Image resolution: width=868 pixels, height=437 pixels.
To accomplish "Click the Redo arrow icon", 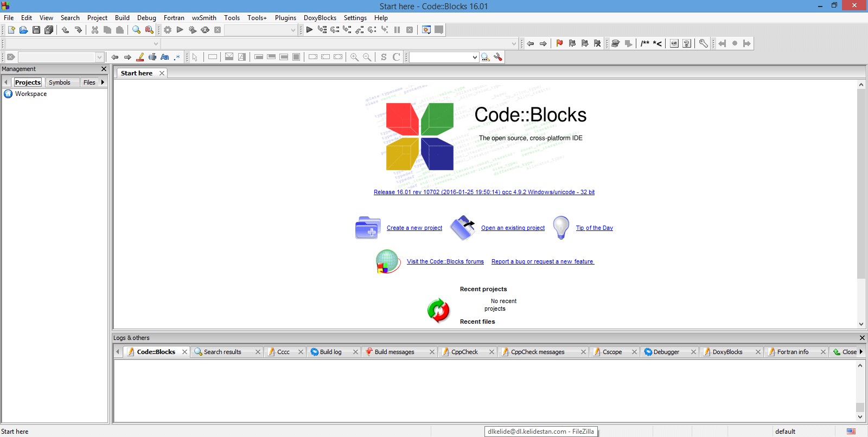I will pyautogui.click(x=78, y=30).
